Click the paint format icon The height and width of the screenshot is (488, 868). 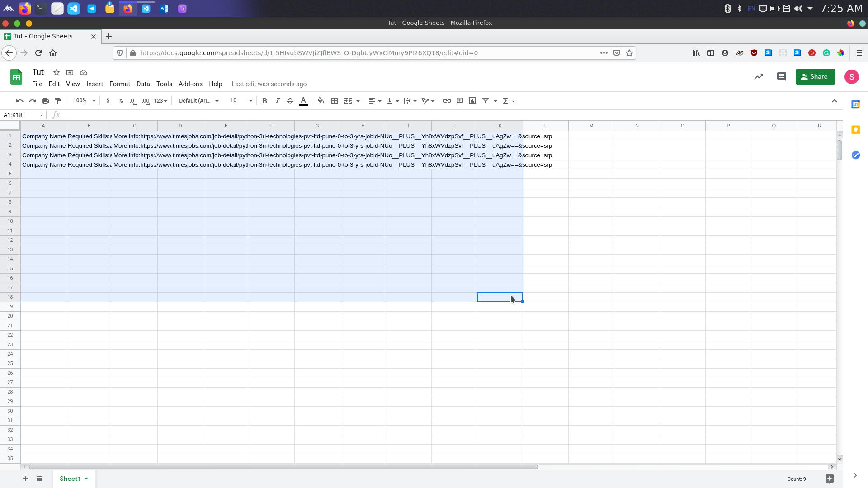58,101
